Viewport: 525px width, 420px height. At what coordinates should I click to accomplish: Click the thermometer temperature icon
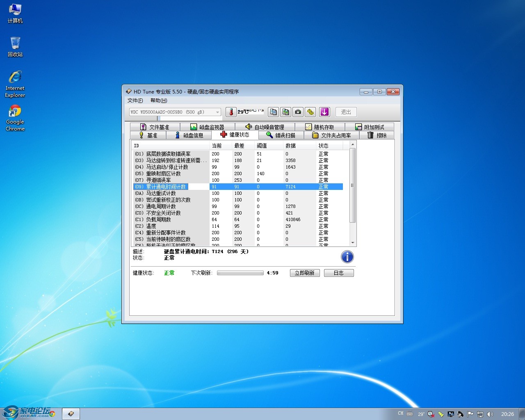pos(231,112)
